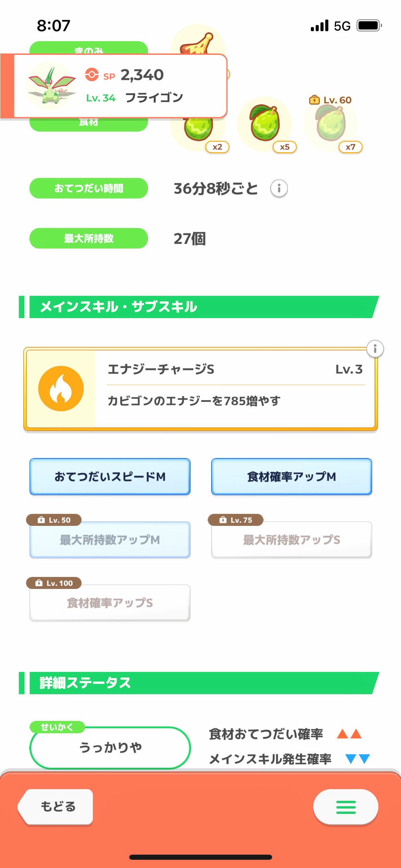401x868 pixels.
Task: Tap the x2 ingredient icon
Action: [199, 132]
